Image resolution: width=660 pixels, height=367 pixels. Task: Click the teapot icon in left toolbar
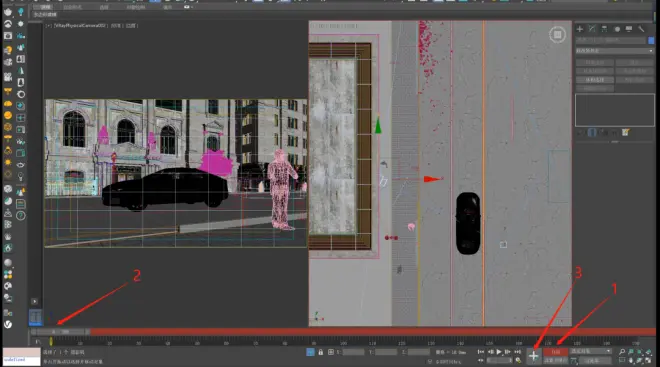(8, 11)
